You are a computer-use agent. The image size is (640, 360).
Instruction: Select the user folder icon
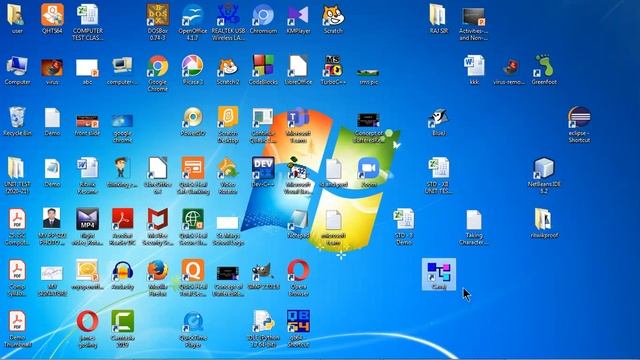point(17,16)
